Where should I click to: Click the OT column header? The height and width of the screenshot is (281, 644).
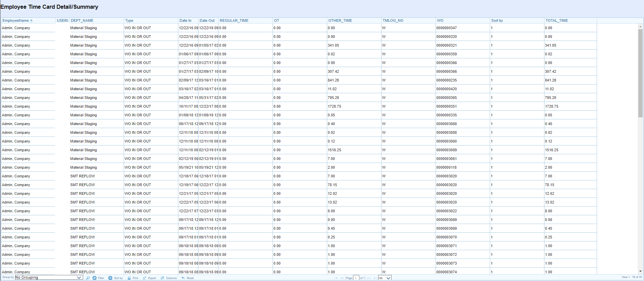pos(300,20)
